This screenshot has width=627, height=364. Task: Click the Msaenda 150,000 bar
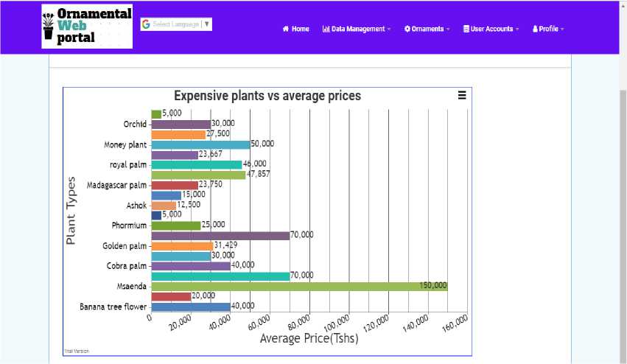[298, 286]
